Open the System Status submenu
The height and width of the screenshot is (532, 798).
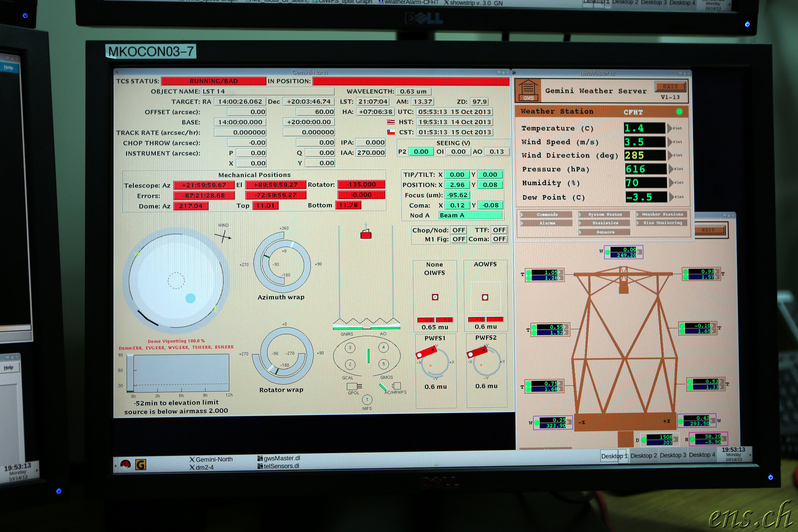604,214
